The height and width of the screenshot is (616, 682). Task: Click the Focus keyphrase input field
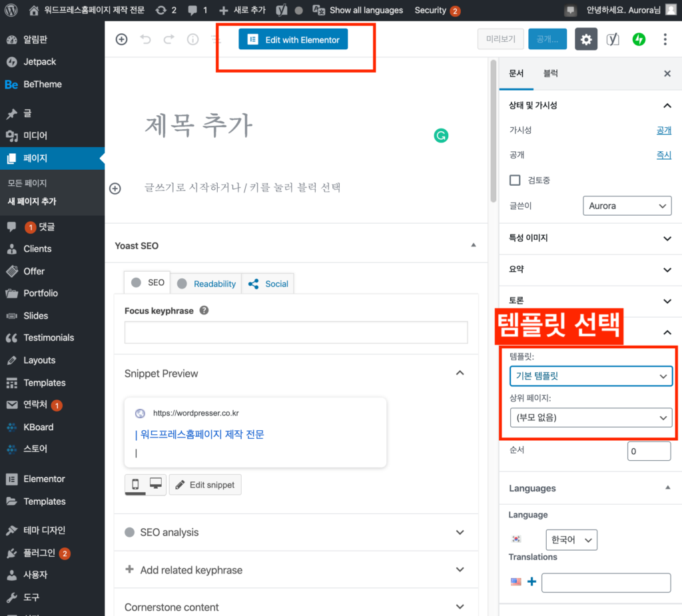point(296,332)
